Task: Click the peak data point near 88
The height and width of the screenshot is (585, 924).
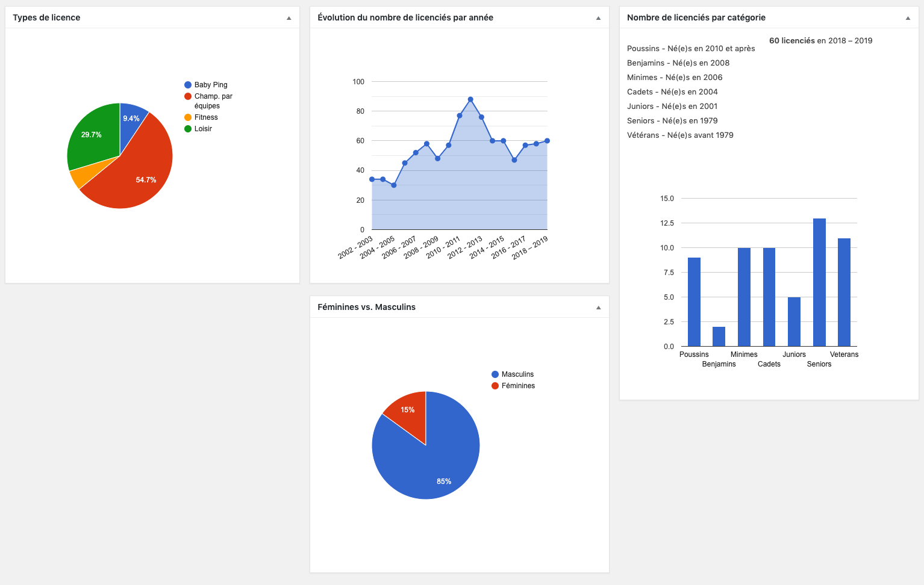Action: tap(470, 99)
